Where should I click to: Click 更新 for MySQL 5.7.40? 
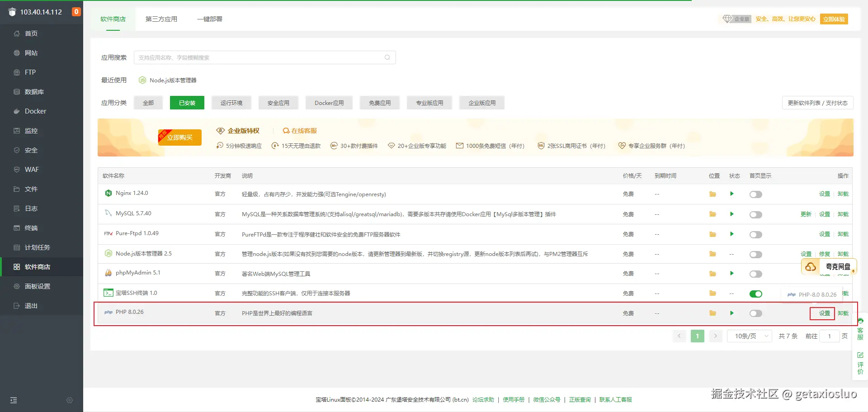point(806,214)
